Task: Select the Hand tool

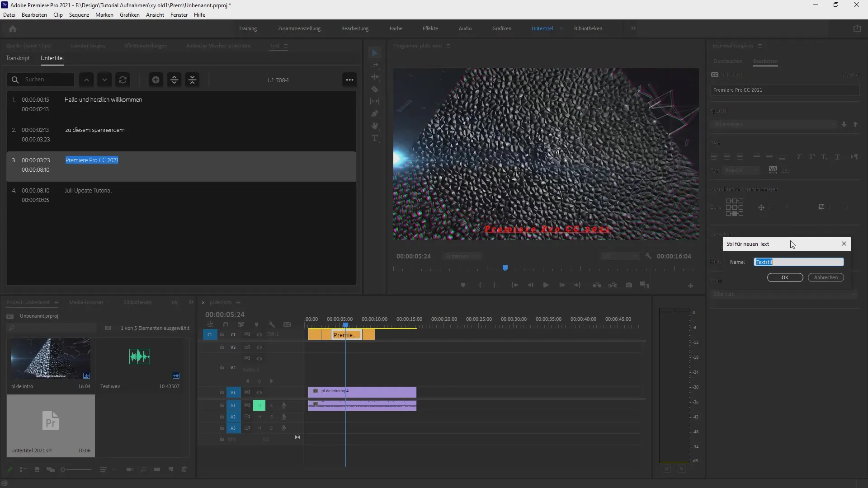Action: coord(375,126)
